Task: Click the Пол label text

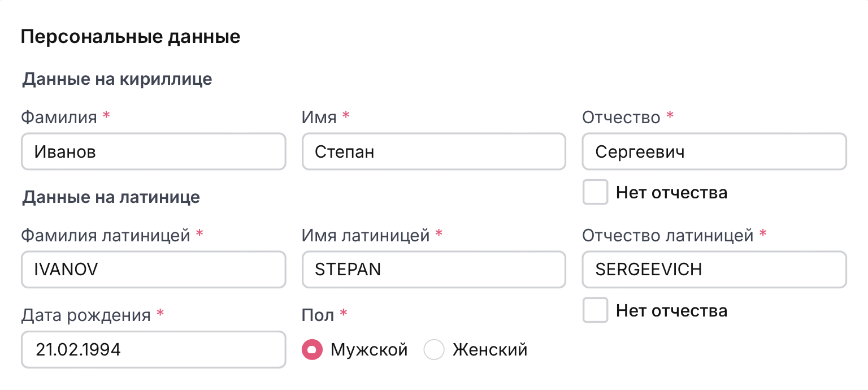Action: (x=318, y=315)
